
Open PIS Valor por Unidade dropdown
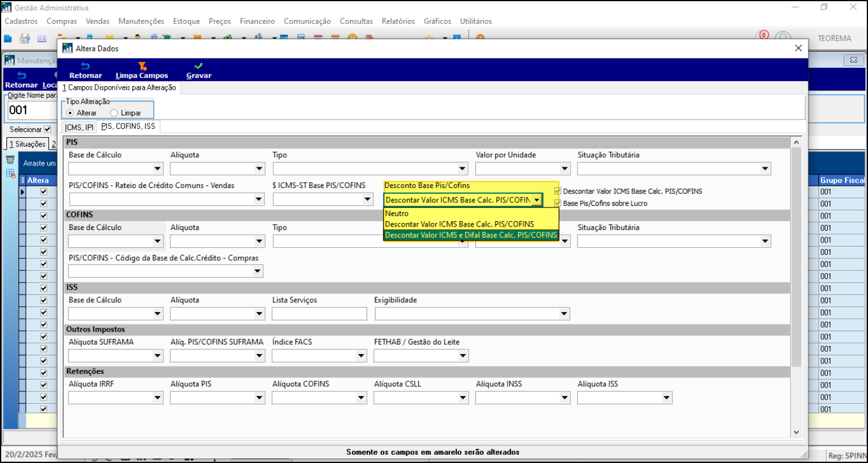[564, 169]
